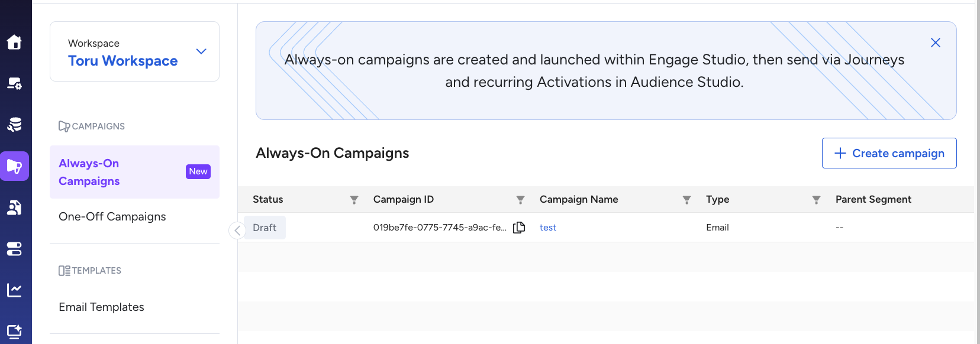Filter the Status column
Screen dimensions: 980x344
(x=354, y=200)
